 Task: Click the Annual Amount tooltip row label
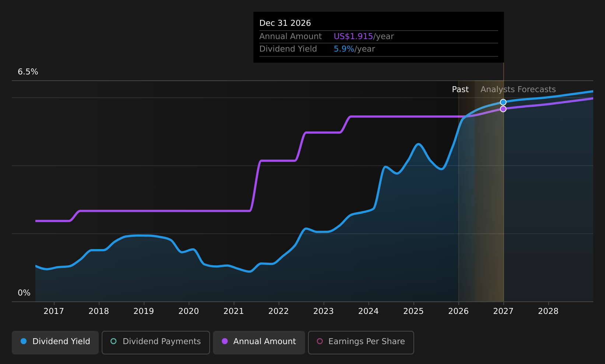tap(290, 36)
